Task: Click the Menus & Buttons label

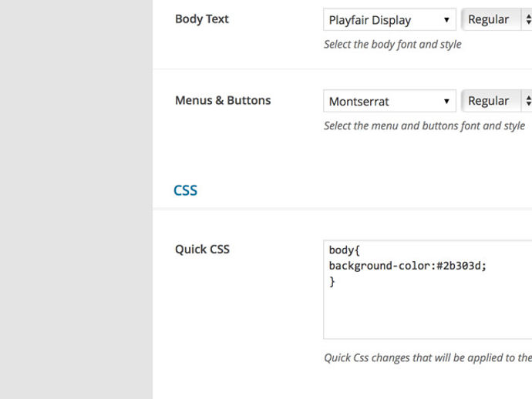Action: coord(223,100)
